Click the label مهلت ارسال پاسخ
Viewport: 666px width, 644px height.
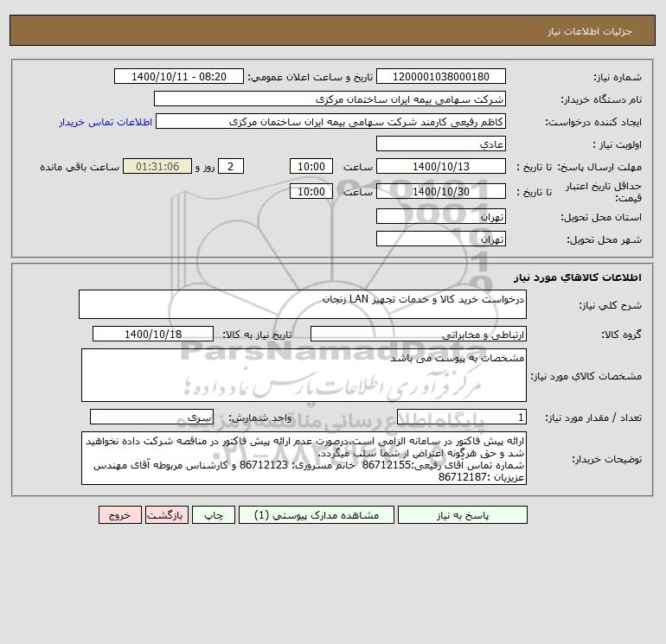click(599, 167)
